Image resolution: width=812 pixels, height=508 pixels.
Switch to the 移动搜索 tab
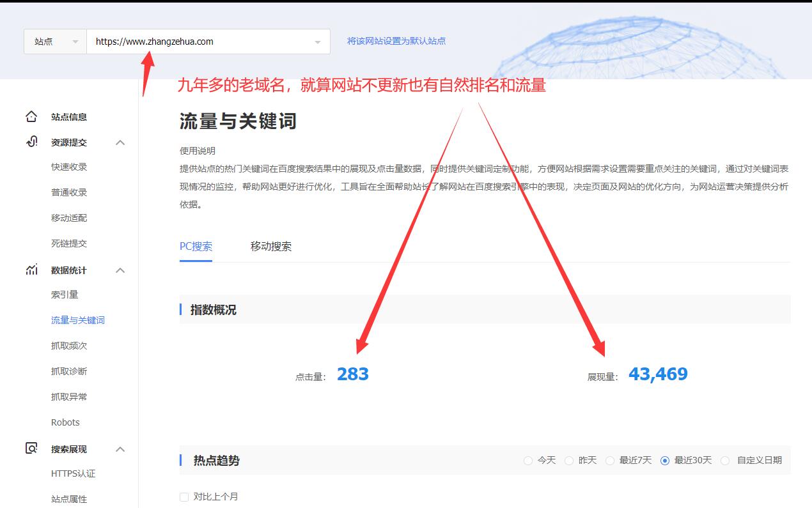point(271,246)
